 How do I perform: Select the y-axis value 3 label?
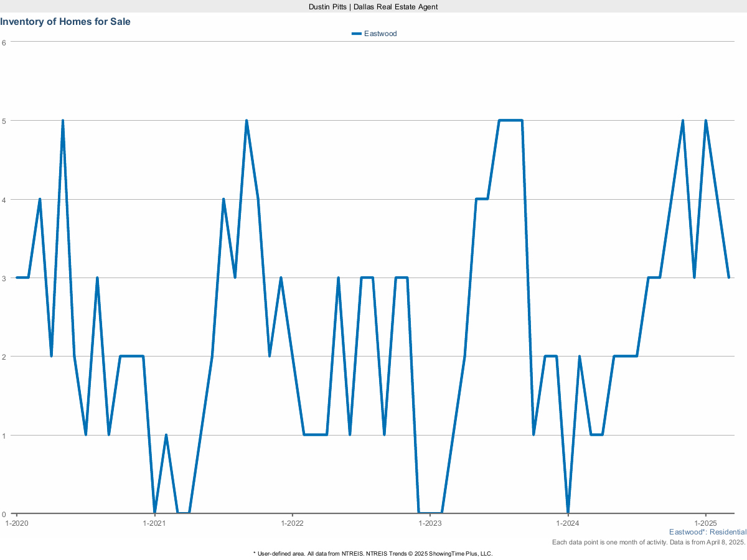click(4, 278)
